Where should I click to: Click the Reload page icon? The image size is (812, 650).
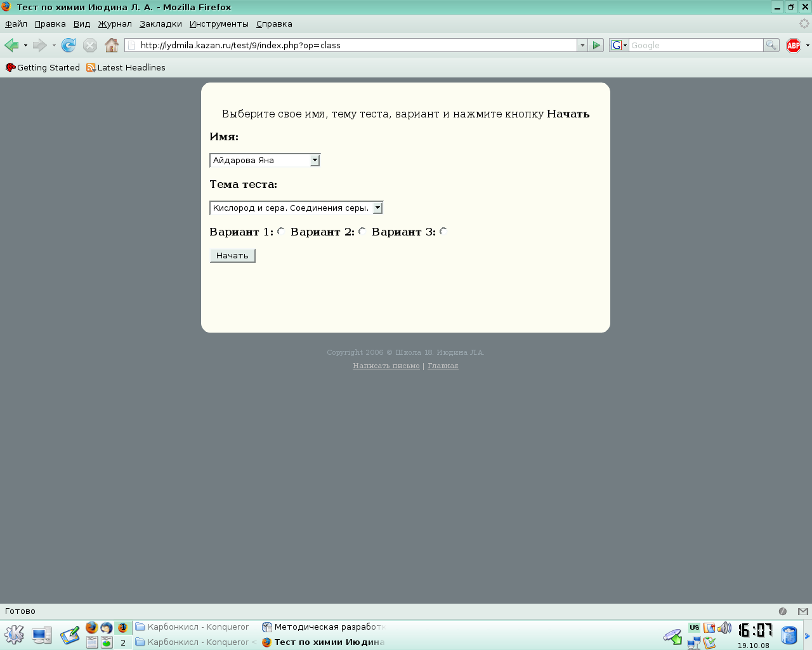pos(69,45)
